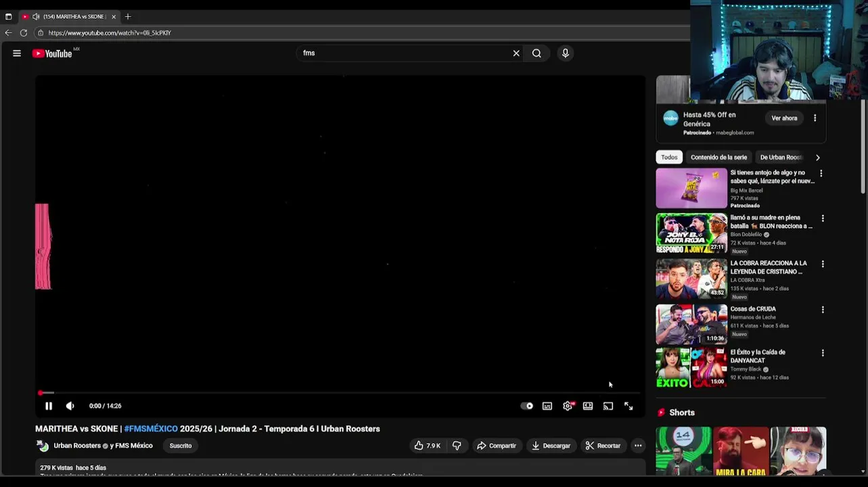Open options for the Big Mix Barcel ad
The height and width of the screenshot is (487, 868).
coord(821,173)
